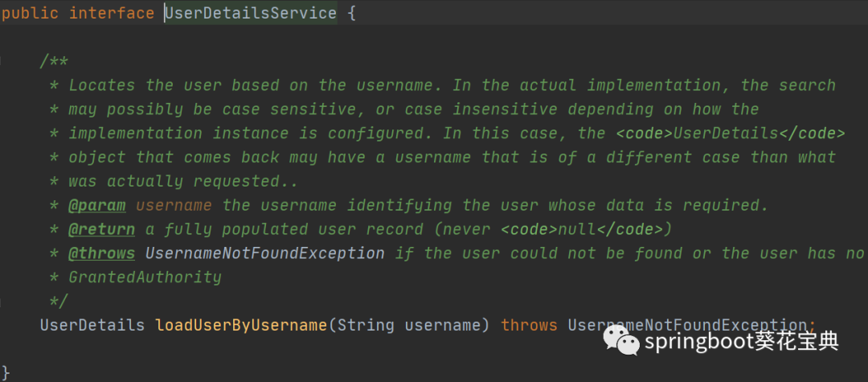The width and height of the screenshot is (868, 382).
Task: Click the orange throws keyword on the method line
Action: tap(529, 326)
